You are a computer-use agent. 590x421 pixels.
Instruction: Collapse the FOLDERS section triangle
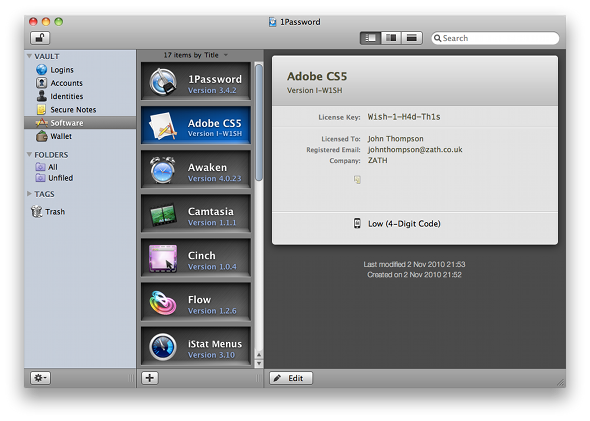pos(29,155)
